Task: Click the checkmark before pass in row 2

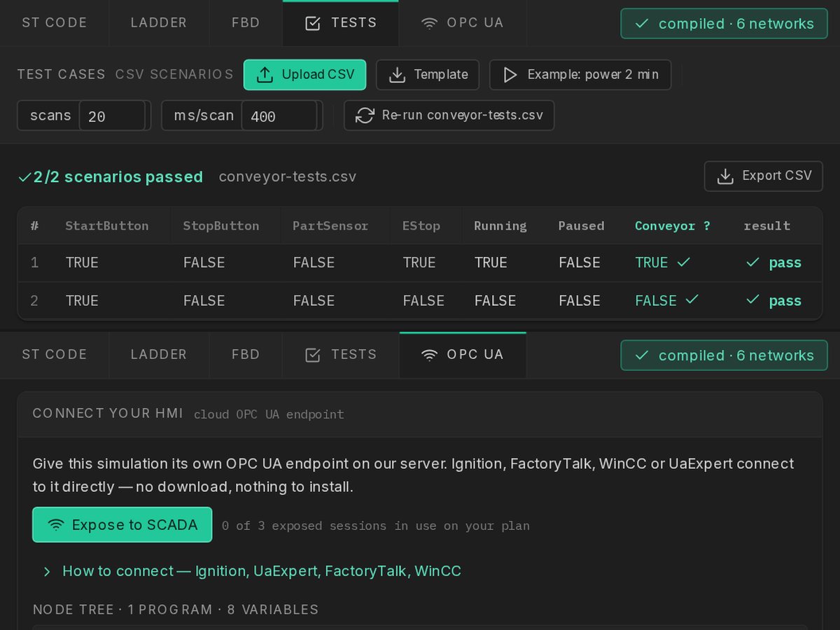Action: coord(753,300)
